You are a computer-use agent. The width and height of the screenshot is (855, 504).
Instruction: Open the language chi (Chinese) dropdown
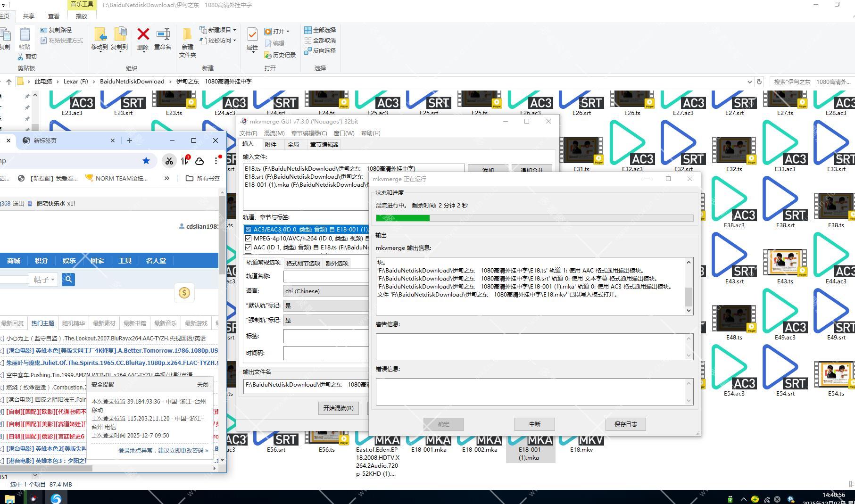click(x=325, y=291)
